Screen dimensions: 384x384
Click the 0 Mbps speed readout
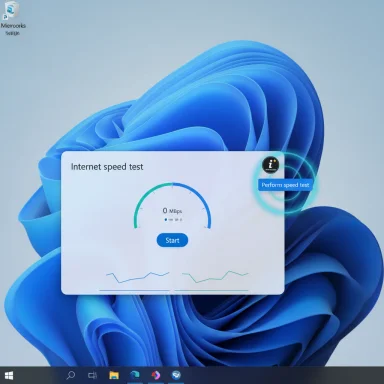coord(172,211)
